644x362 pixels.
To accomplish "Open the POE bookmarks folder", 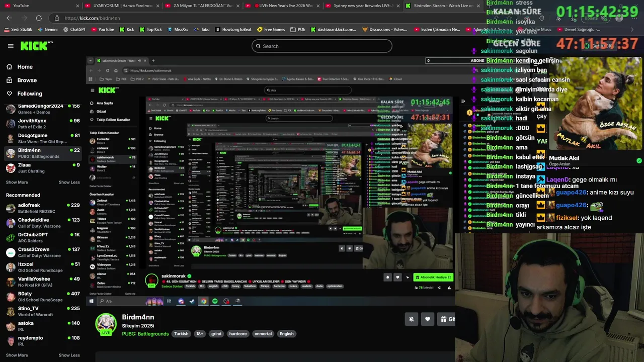I will (298, 30).
